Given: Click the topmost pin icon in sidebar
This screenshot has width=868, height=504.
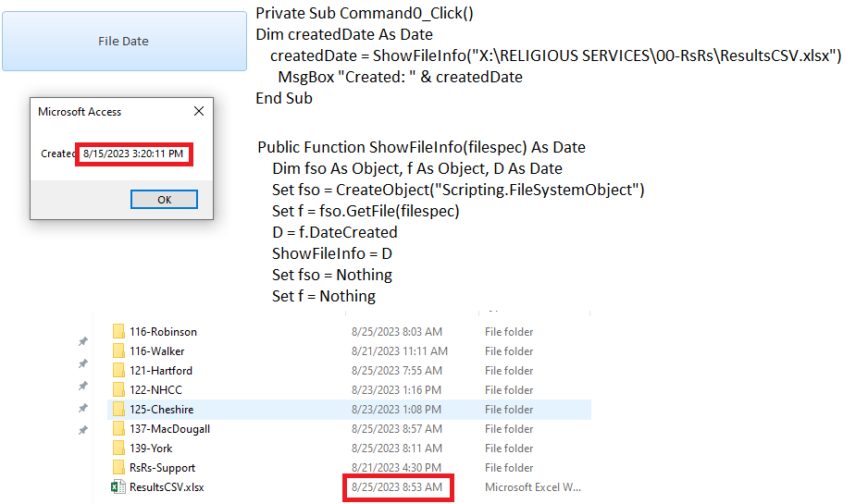Looking at the screenshot, I should 83,341.
